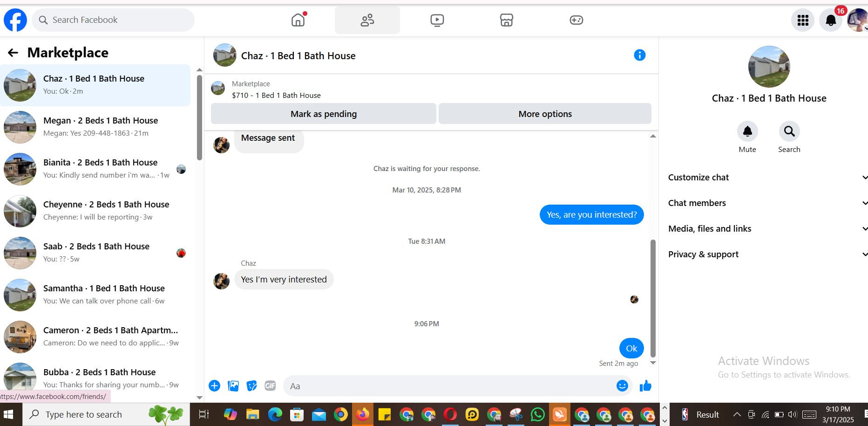Viewport: 868px width, 426px height.
Task: Open more actions plus icon in composer
Action: pyautogui.click(x=214, y=385)
